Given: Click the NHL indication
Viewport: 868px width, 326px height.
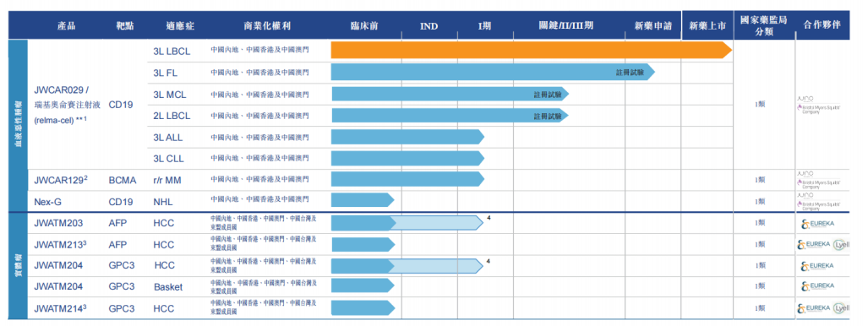Looking at the screenshot, I should (162, 202).
